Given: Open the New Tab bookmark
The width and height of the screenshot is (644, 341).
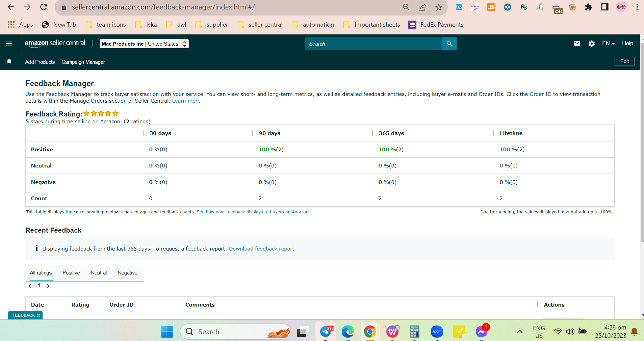Looking at the screenshot, I should (x=59, y=25).
